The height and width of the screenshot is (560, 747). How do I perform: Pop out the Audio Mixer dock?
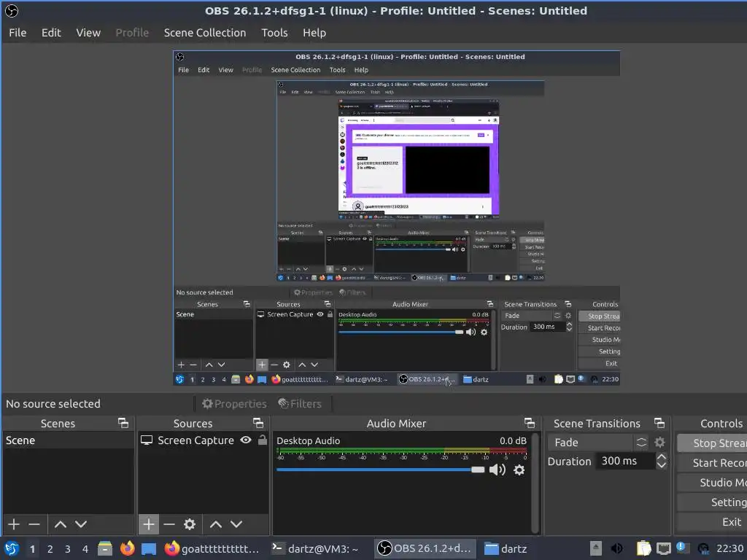530,423
